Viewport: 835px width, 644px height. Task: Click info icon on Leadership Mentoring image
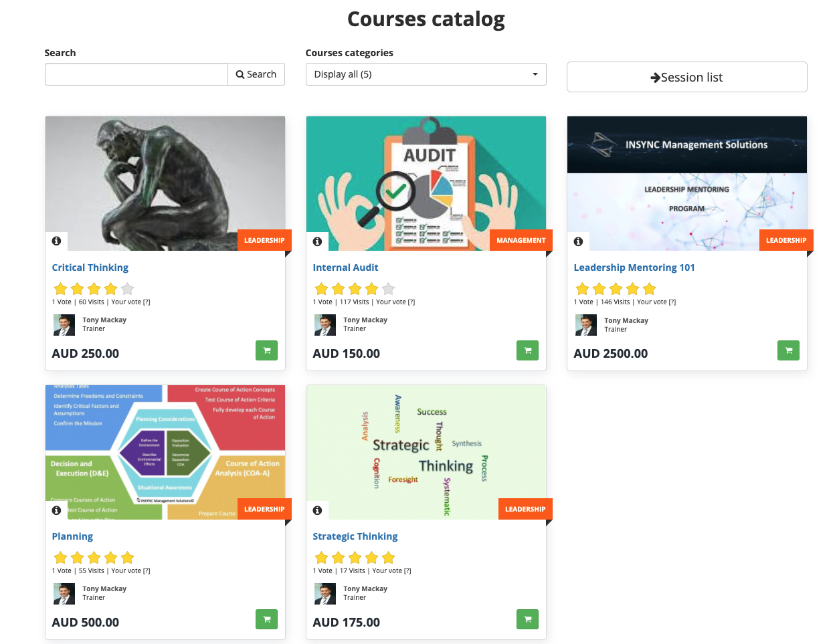pos(579,241)
